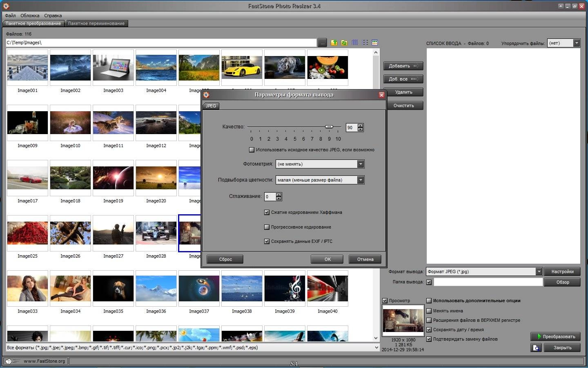This screenshot has width=588, height=368.
Task: Switch to details list view icon
Action: point(354,43)
